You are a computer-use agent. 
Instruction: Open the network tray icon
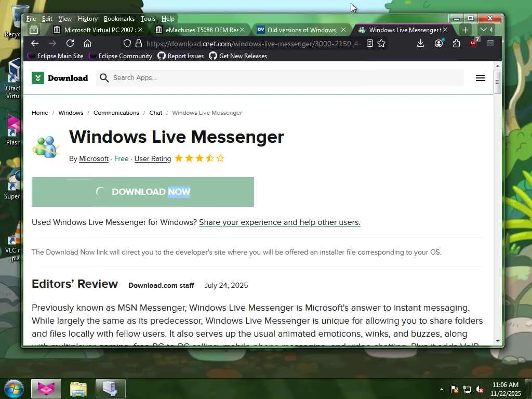pyautogui.click(x=467, y=389)
